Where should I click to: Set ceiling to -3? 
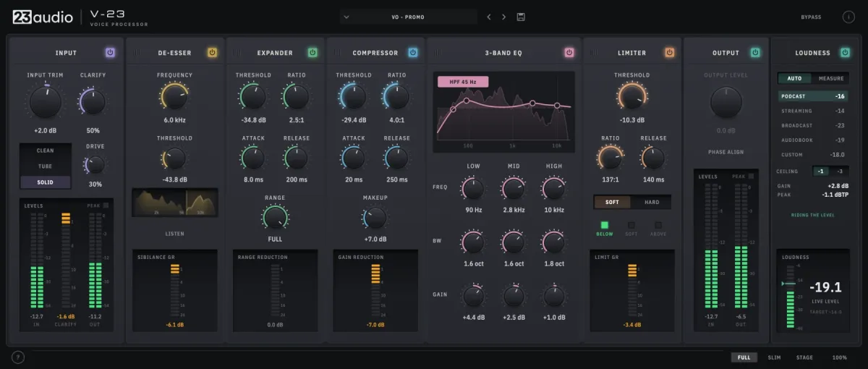click(x=838, y=171)
